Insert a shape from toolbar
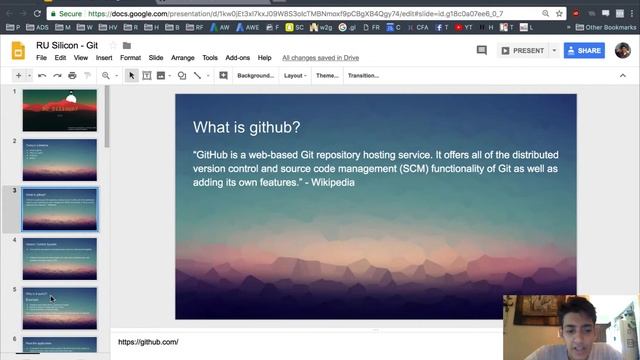 (182, 76)
